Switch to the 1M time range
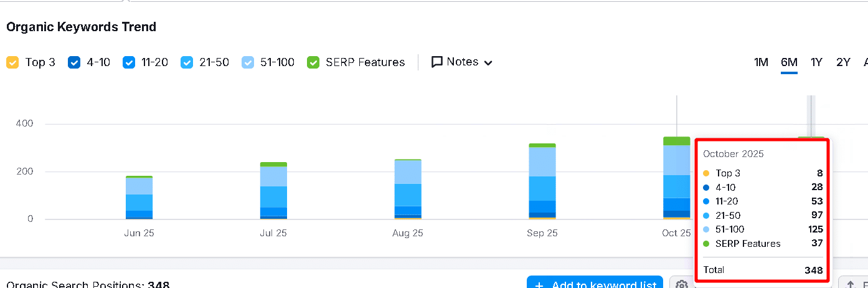The image size is (868, 288). pos(761,62)
